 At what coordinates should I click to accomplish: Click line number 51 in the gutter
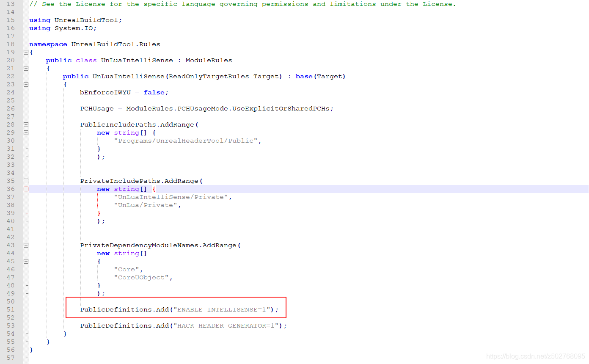point(11,309)
